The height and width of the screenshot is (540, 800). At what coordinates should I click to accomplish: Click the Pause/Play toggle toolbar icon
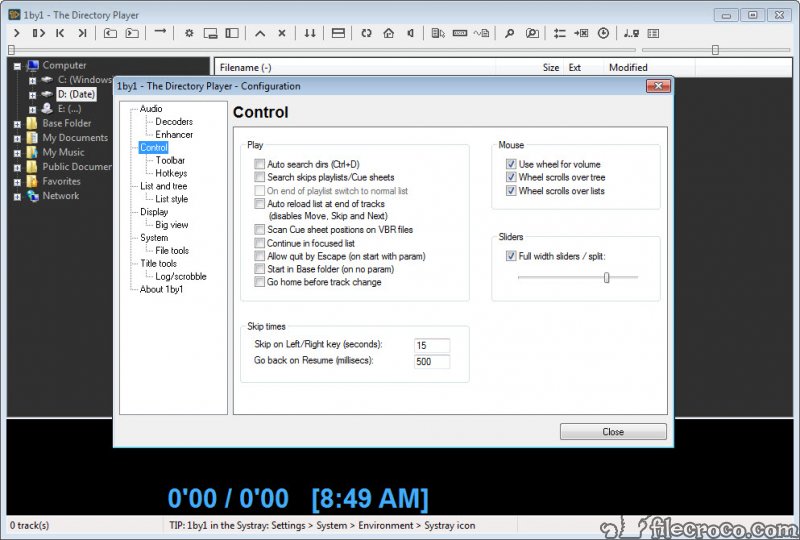(38, 33)
